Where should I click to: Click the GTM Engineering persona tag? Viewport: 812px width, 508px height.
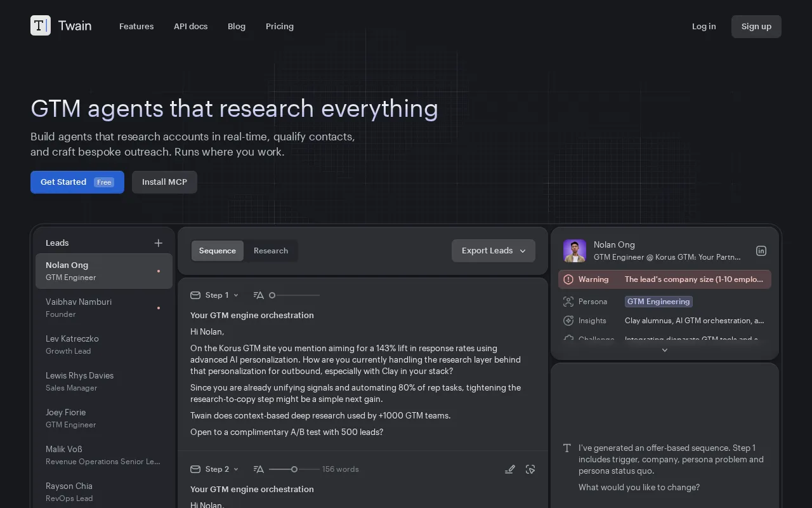[658, 302]
